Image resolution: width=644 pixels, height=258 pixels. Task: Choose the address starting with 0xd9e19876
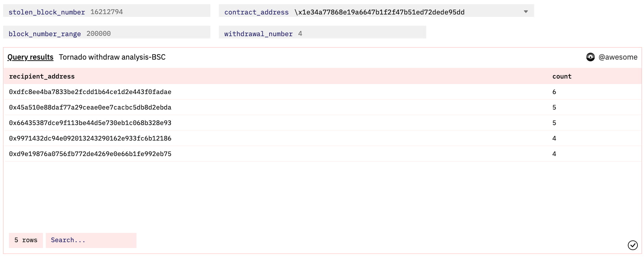90,154
